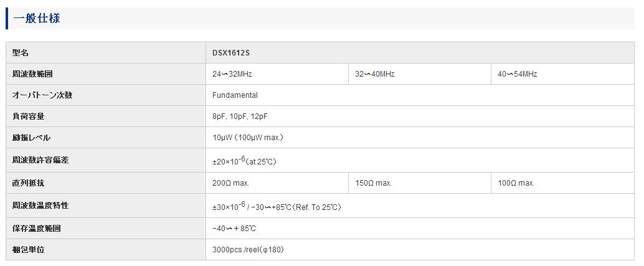
Task: Click the 40〜54MHz frequency range cell
Action: [517, 74]
